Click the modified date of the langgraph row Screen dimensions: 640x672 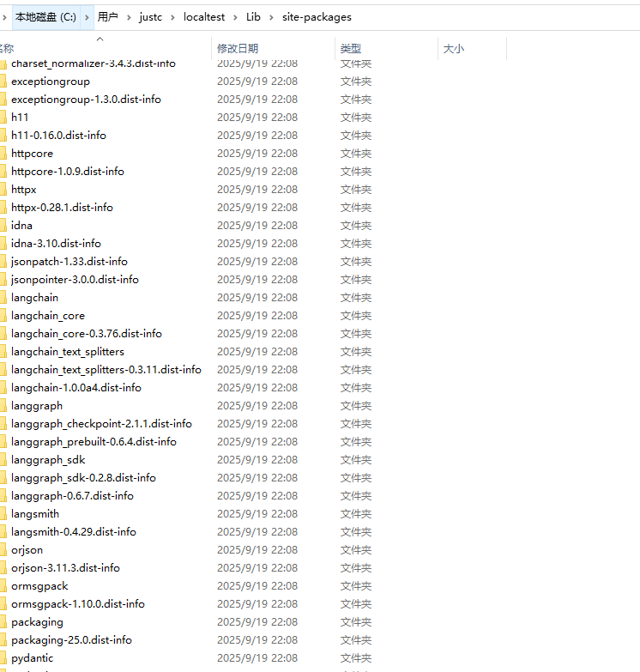coord(257,405)
